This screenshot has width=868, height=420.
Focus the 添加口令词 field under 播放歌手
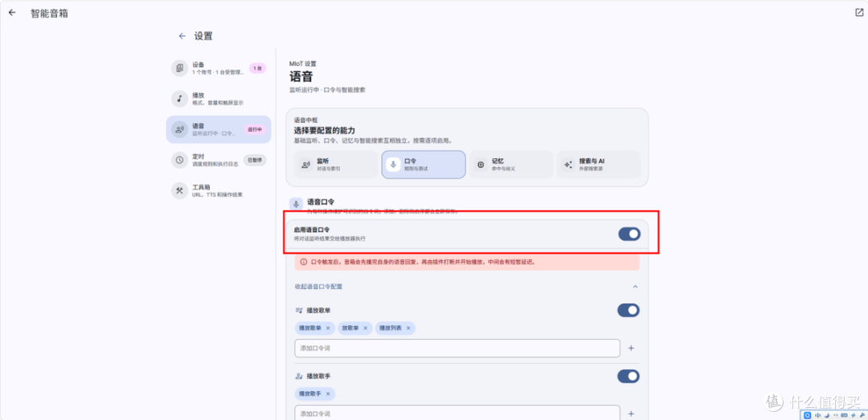click(x=457, y=413)
